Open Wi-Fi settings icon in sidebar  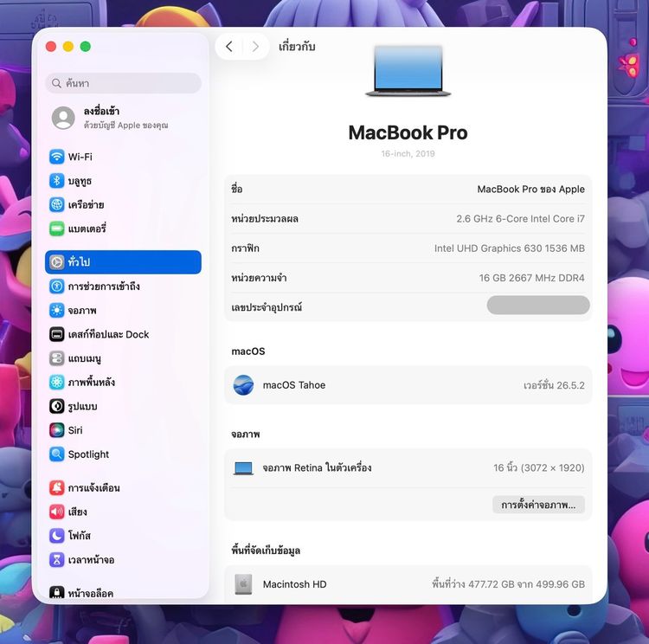pyautogui.click(x=57, y=157)
